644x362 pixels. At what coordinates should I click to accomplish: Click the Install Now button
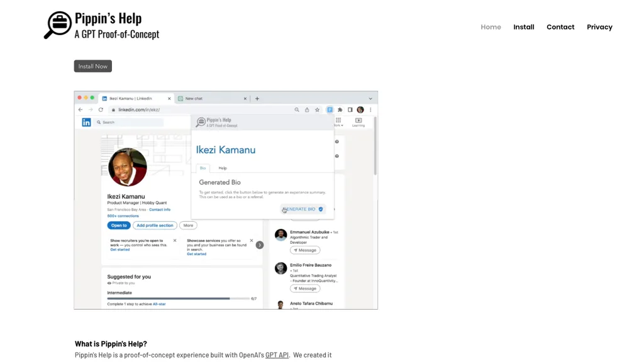(93, 66)
